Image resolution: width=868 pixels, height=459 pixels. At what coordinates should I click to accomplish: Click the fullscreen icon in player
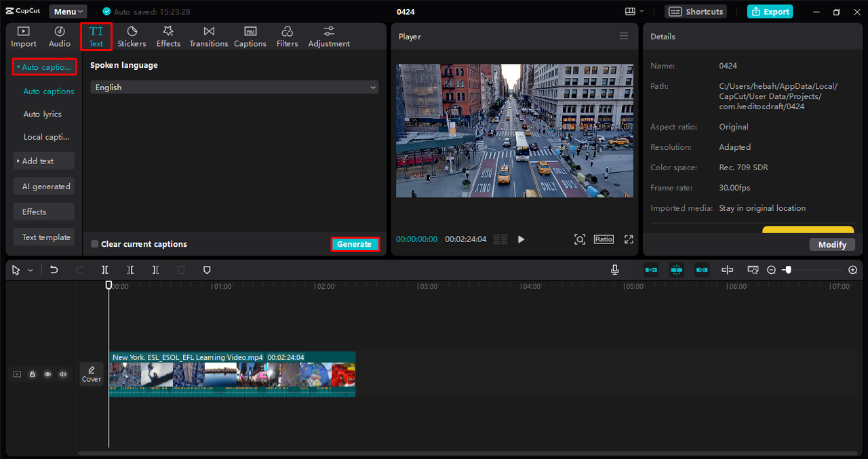[x=629, y=239]
